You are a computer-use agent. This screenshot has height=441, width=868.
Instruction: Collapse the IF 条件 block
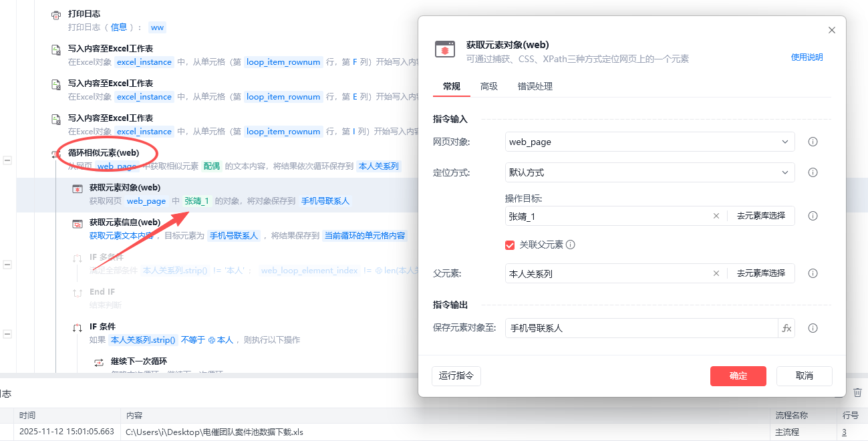7,334
